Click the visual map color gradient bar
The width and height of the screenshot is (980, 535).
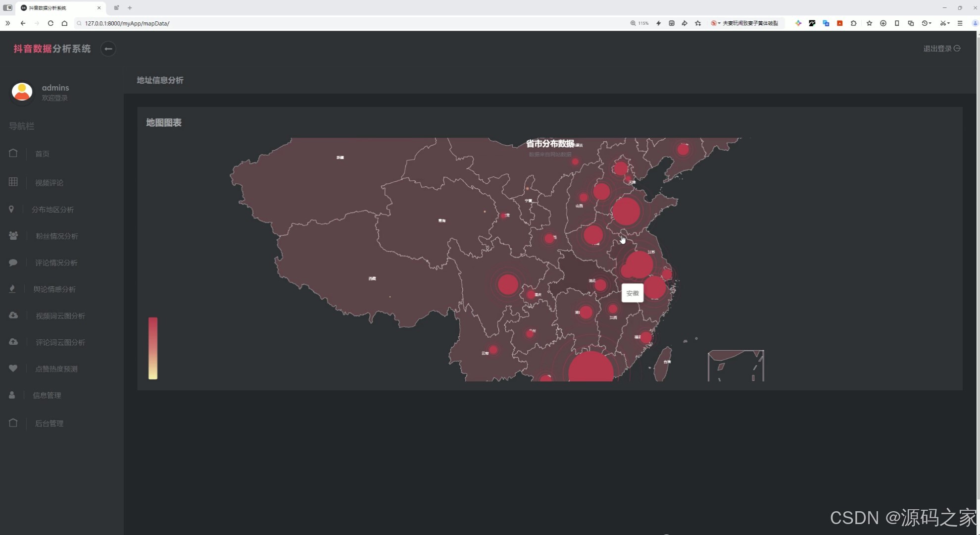153,348
